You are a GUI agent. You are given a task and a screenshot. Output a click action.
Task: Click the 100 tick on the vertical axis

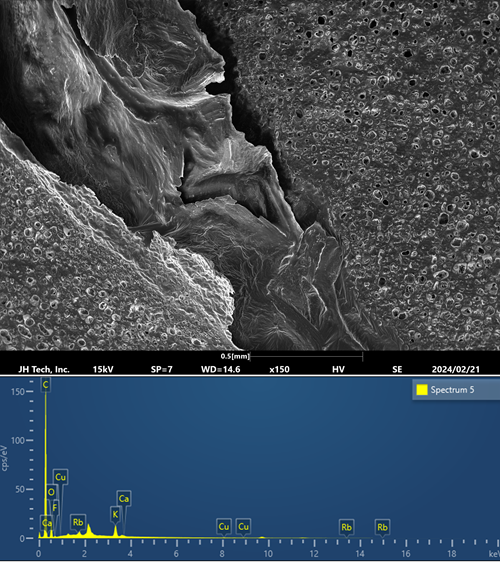pyautogui.click(x=18, y=441)
